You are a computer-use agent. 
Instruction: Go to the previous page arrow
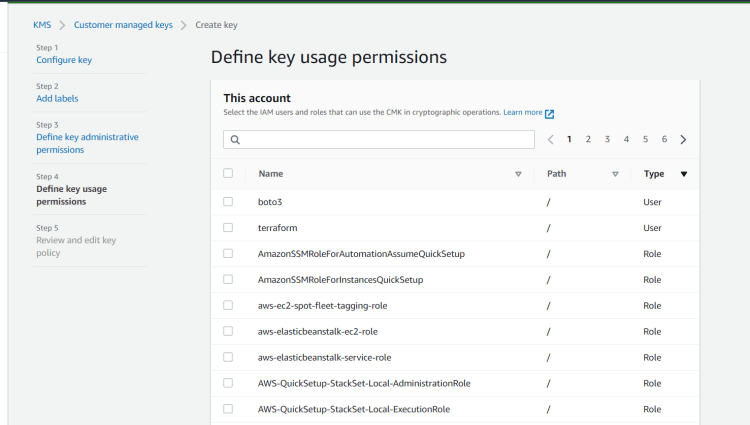[x=550, y=140]
